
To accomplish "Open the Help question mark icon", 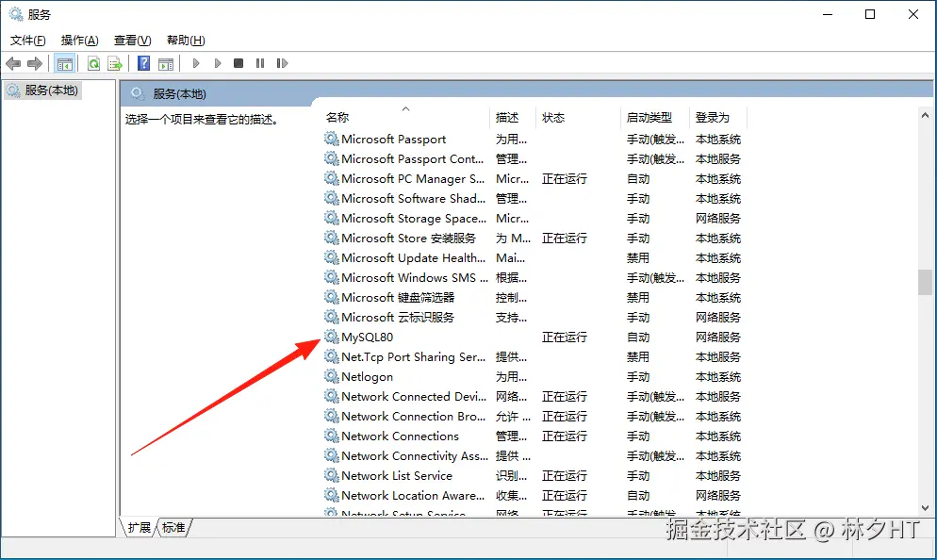I will (143, 63).
